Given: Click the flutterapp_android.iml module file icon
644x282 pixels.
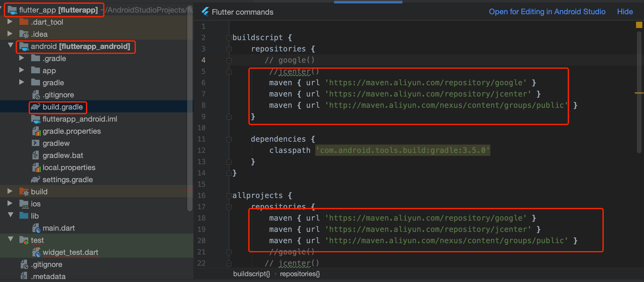Looking at the screenshot, I should [x=36, y=119].
